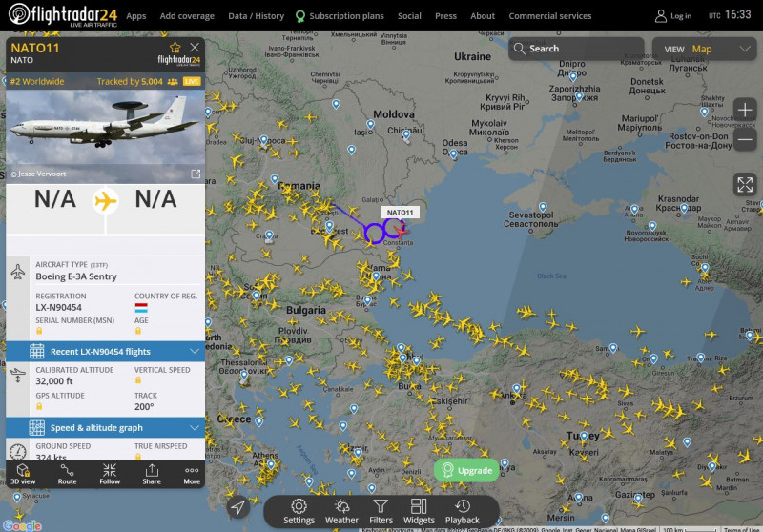
Task: Open the About menu
Action: 483,16
